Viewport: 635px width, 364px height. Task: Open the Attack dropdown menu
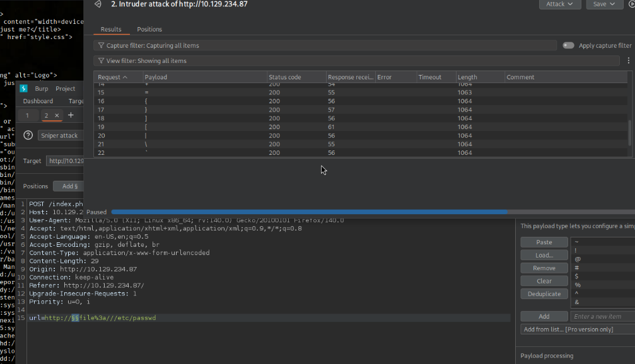tap(560, 4)
